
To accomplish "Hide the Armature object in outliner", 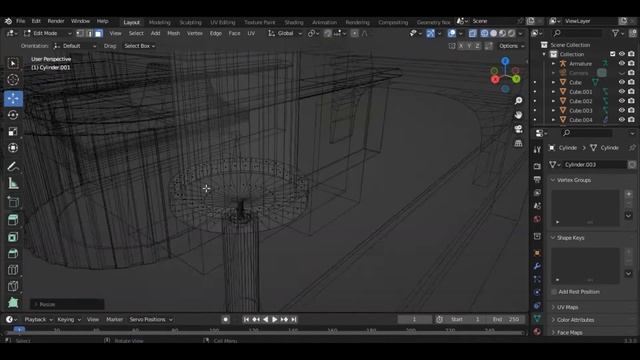I will point(622,63).
